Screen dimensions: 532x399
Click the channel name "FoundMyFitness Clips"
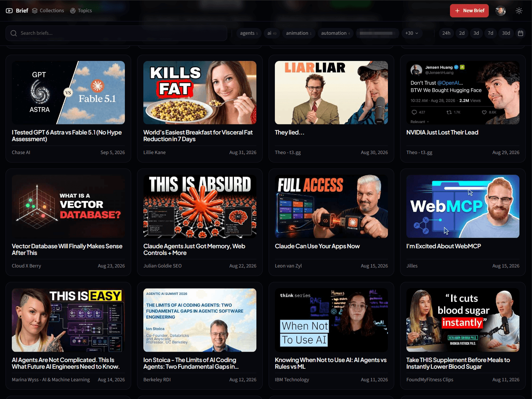[430, 379]
